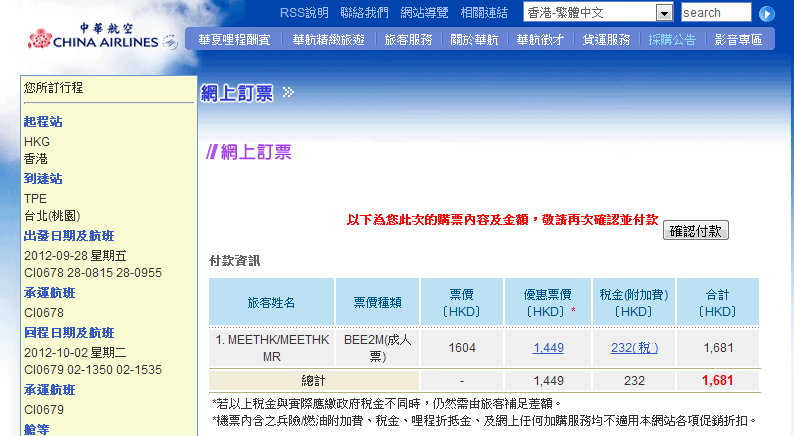
Task: Open the RSS說明 link
Action: (x=304, y=13)
